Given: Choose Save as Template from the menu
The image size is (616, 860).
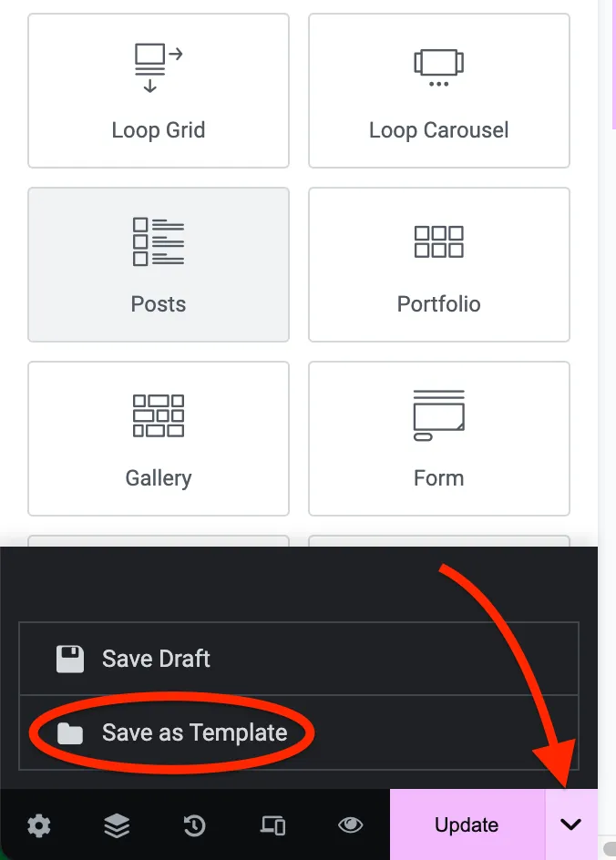Looking at the screenshot, I should (299, 732).
